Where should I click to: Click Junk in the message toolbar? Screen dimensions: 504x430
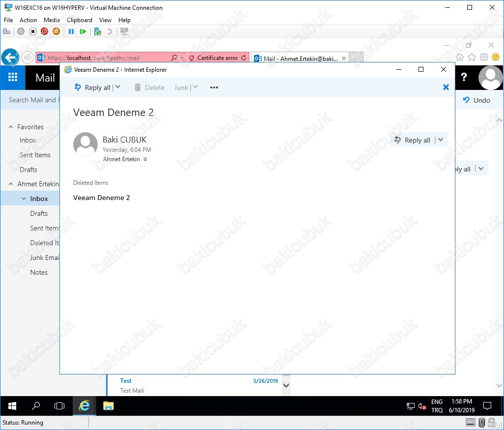tap(181, 87)
